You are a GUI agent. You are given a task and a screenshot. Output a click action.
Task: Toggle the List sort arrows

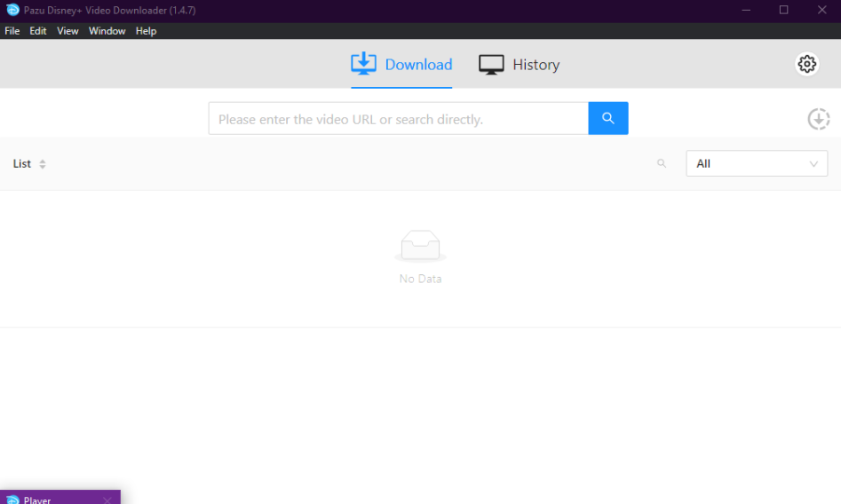point(43,164)
